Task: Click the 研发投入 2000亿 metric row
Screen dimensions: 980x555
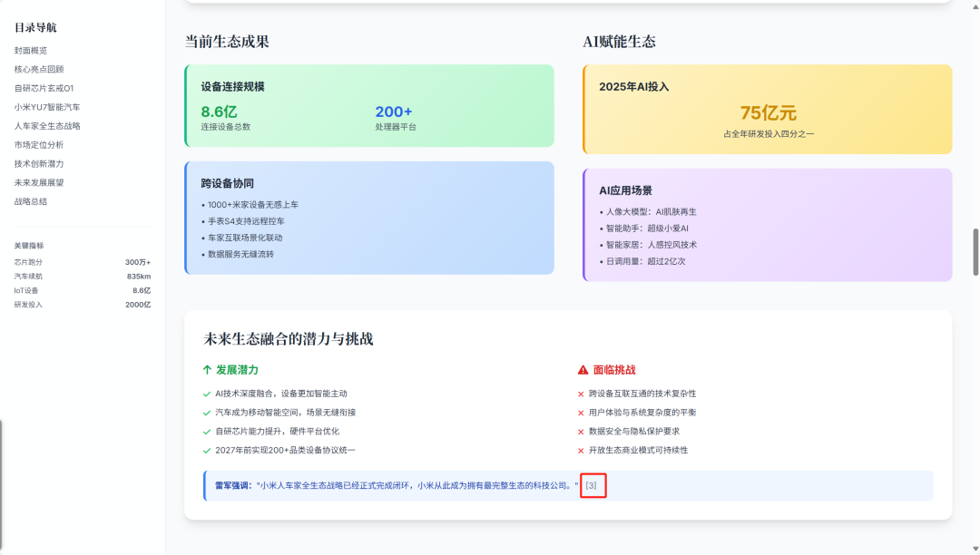Action: tap(83, 305)
